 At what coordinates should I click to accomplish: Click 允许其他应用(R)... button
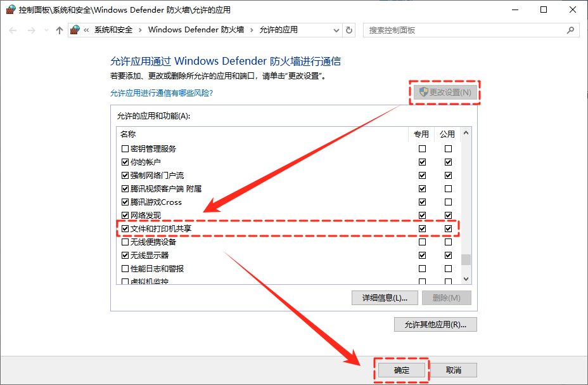[x=435, y=325]
